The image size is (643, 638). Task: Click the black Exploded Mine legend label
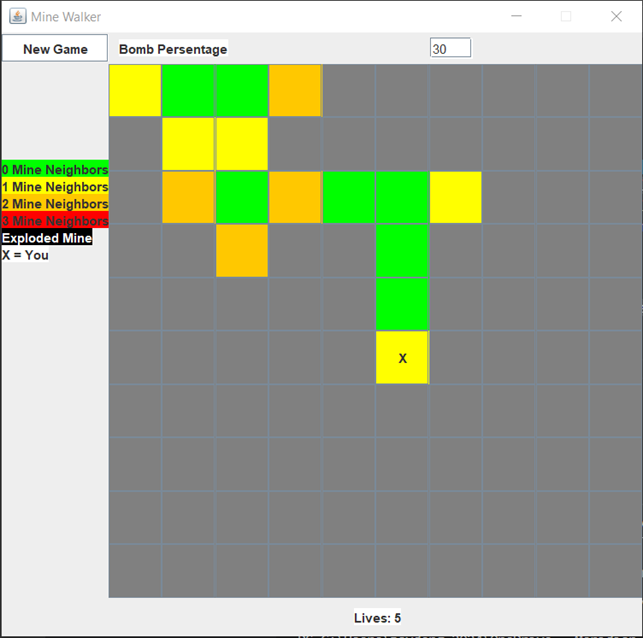tap(47, 238)
